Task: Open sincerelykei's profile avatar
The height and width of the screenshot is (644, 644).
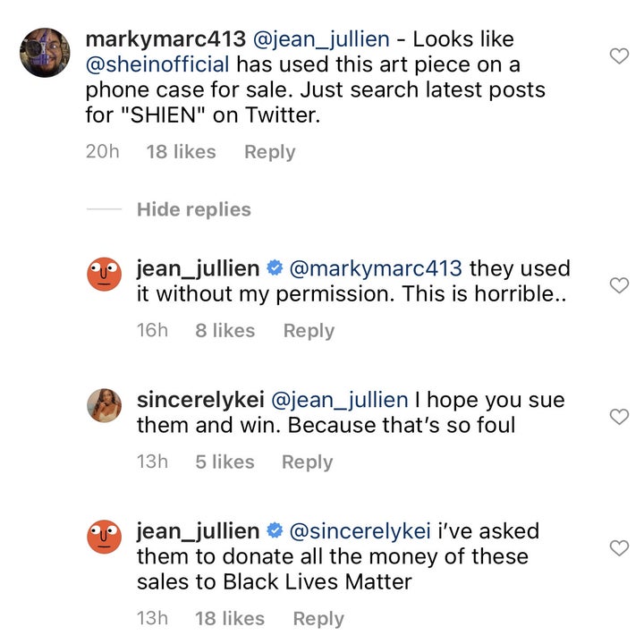Action: pos(104,405)
